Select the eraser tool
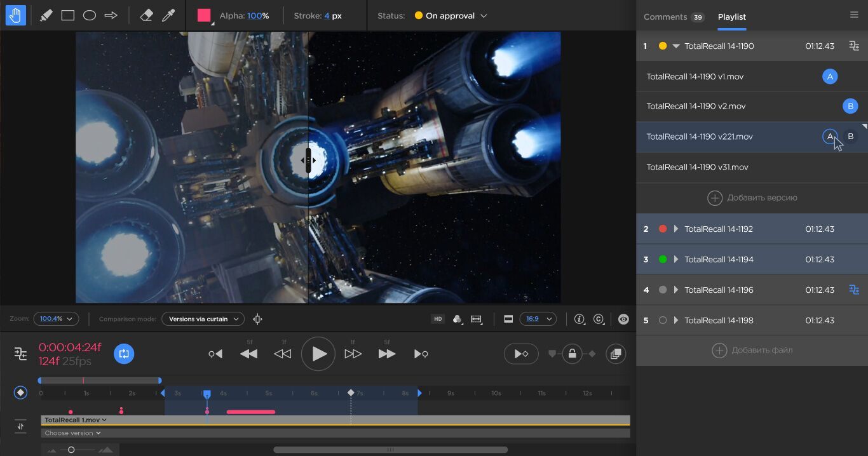The width and height of the screenshot is (868, 456). point(147,16)
